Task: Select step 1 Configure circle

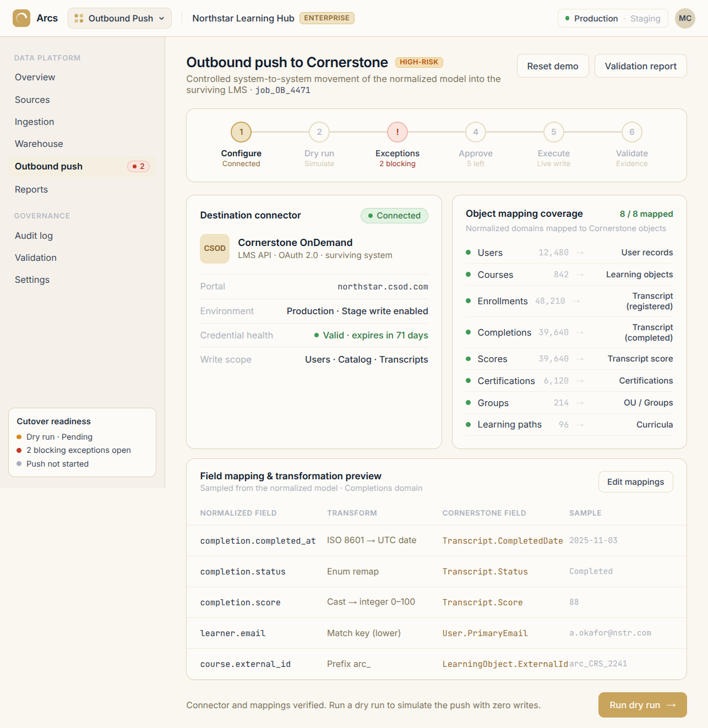Action: click(241, 132)
